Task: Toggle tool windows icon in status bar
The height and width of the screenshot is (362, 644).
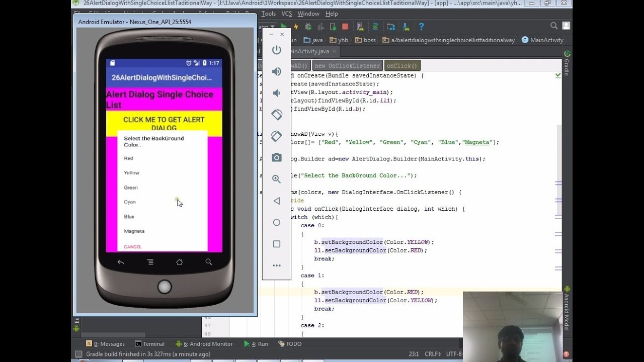Action: coord(78,354)
